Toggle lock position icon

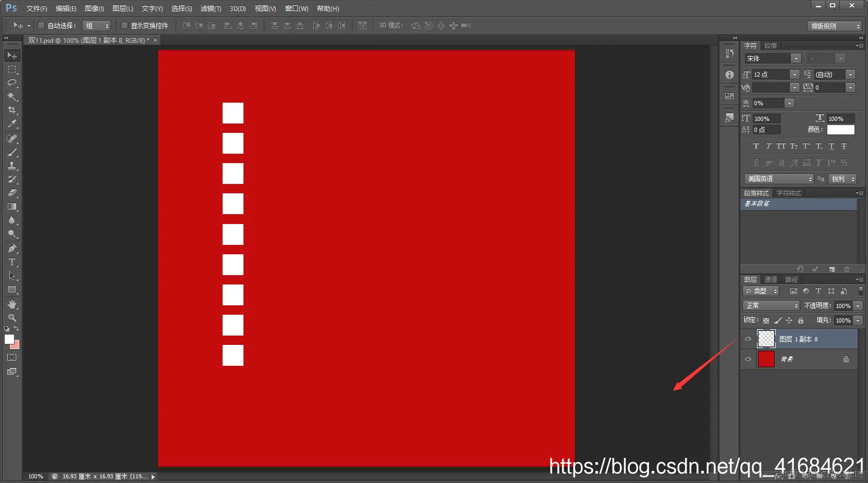(x=789, y=320)
